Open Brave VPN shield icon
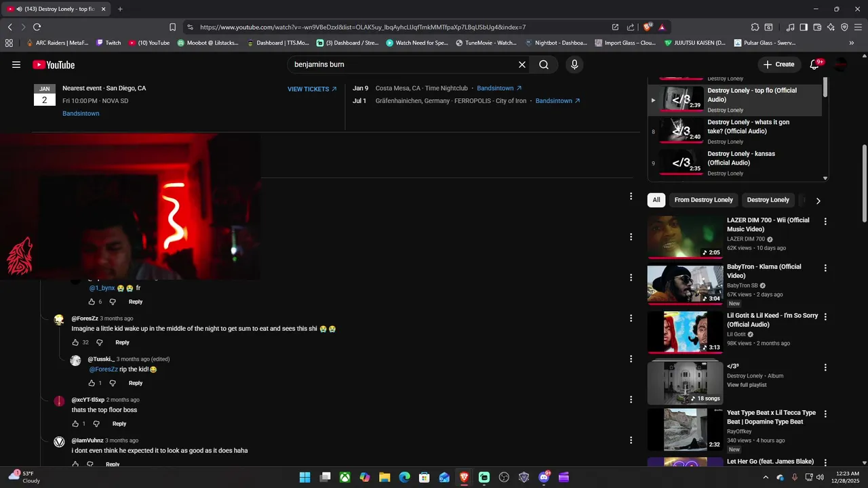 pos(844,27)
